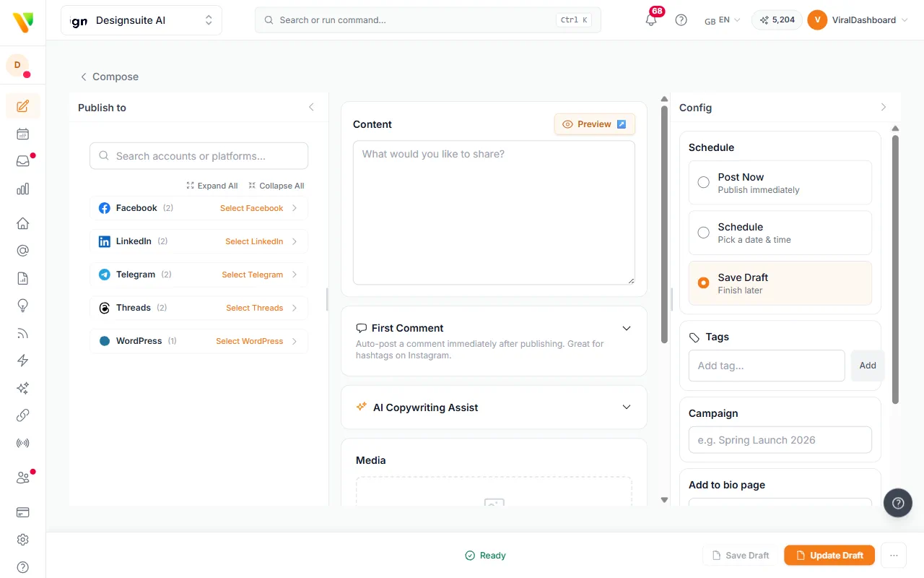Open the Designsuite AI workspace switcher
The width and height of the screenshot is (924, 578).
pos(141,20)
